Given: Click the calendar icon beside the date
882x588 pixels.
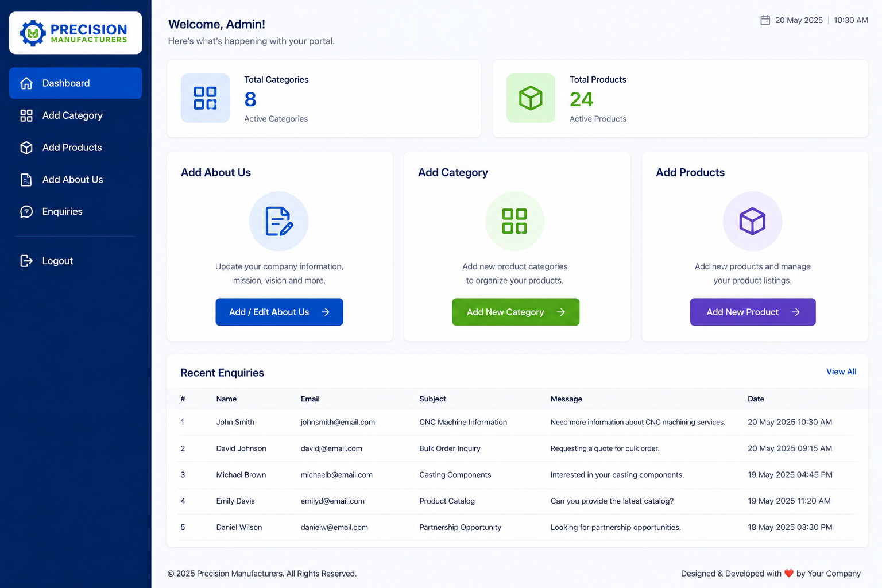Looking at the screenshot, I should click(x=765, y=20).
